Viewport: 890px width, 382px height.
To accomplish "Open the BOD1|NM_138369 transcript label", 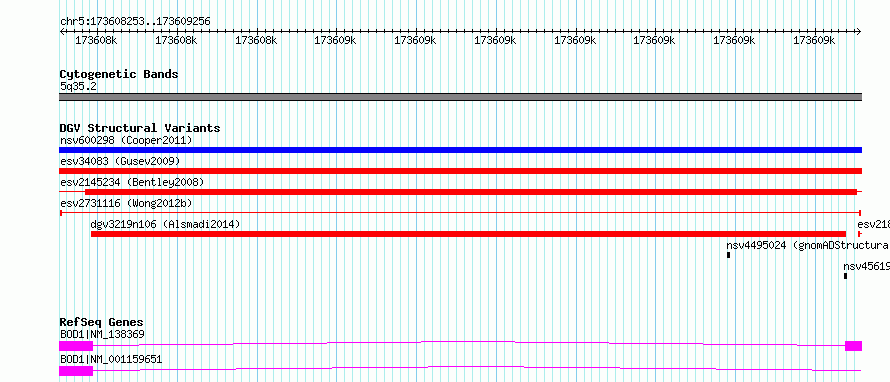I will pyautogui.click(x=102, y=334).
